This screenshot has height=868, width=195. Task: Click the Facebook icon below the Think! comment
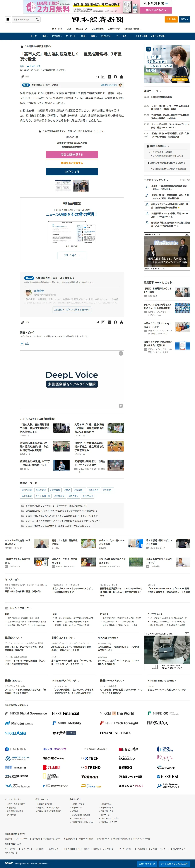[x=115, y=322]
